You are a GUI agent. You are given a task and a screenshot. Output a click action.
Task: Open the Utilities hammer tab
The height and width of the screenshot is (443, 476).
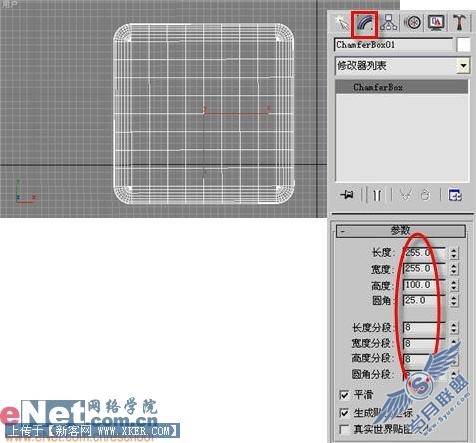coord(459,23)
